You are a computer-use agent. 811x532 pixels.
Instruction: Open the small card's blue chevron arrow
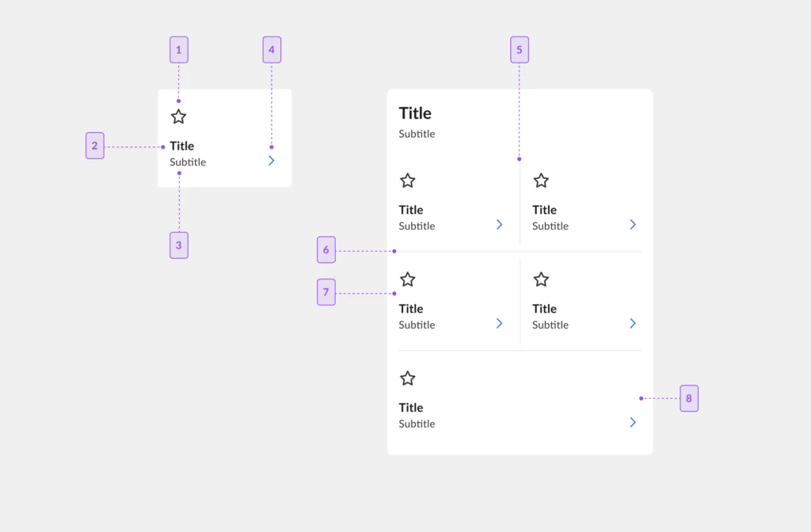tap(272, 161)
